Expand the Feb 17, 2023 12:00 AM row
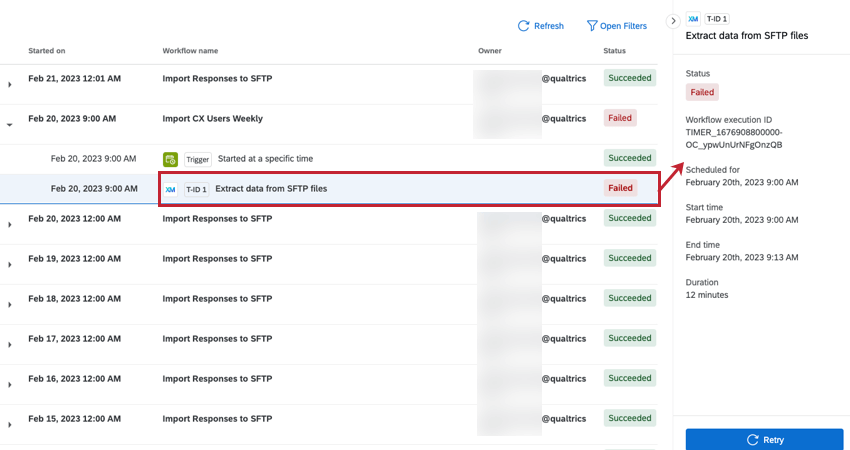850x450 pixels. coord(10,345)
